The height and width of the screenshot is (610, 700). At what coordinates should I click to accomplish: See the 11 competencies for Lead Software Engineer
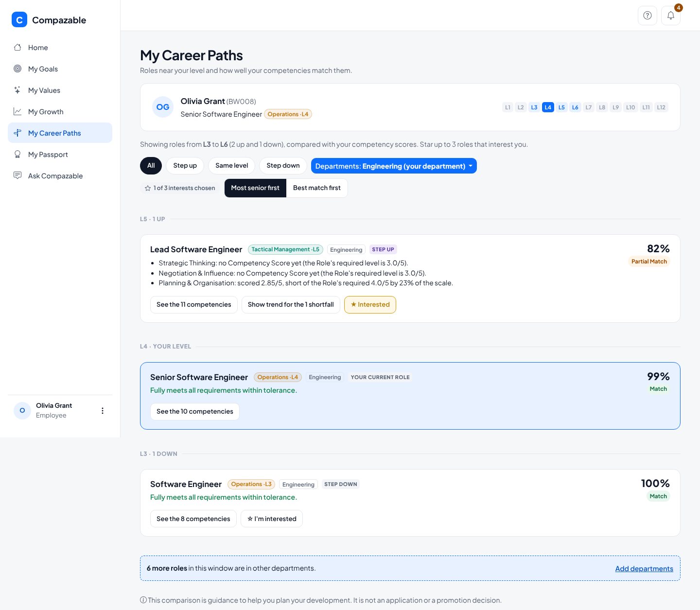point(194,305)
